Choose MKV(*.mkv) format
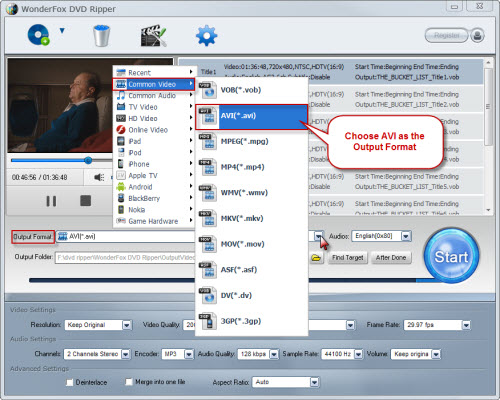Screen dimensions: 500x400 [252, 218]
